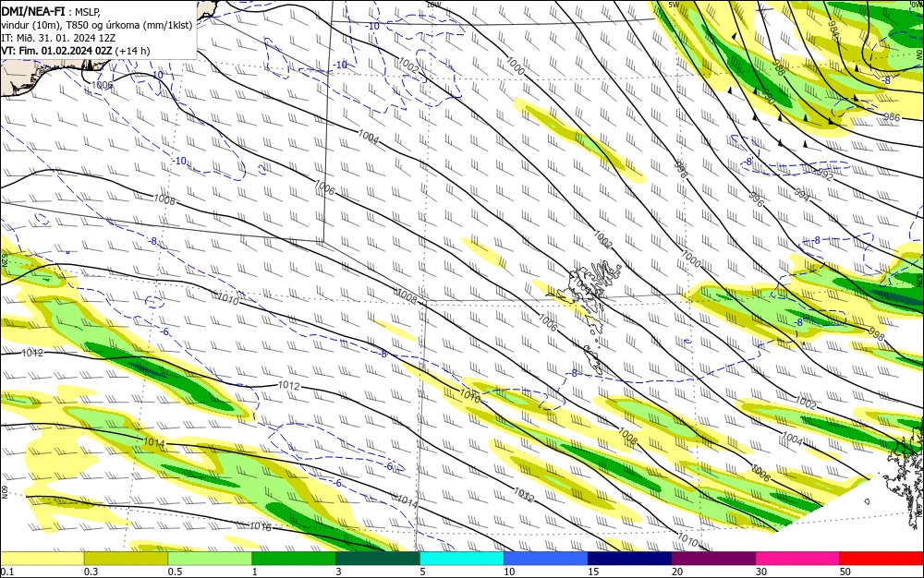Click the "DMI/NEA-FI : MSLP," title line
The height and width of the screenshot is (578, 924).
coord(51,10)
